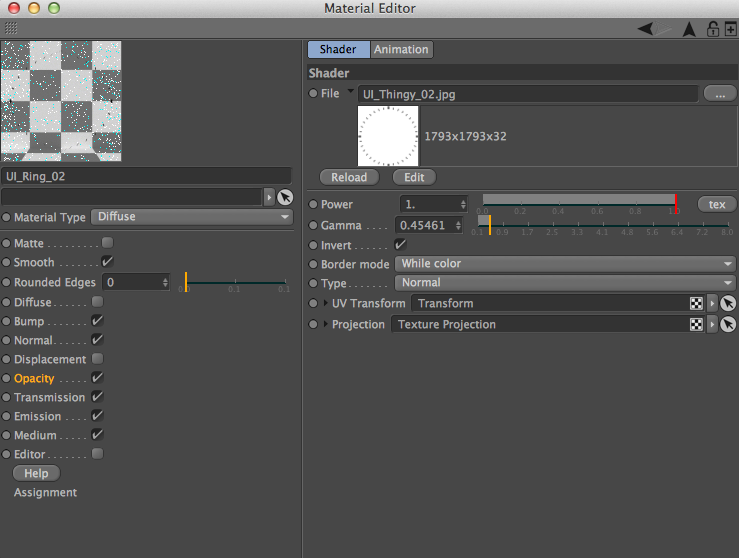Image resolution: width=739 pixels, height=558 pixels.
Task: Expand the UV Transform section
Action: tap(325, 303)
